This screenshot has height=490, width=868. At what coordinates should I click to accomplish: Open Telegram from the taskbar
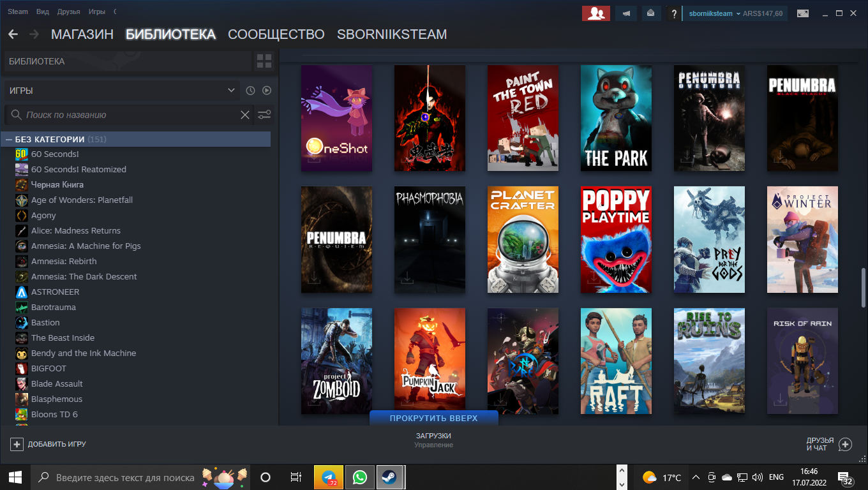329,477
